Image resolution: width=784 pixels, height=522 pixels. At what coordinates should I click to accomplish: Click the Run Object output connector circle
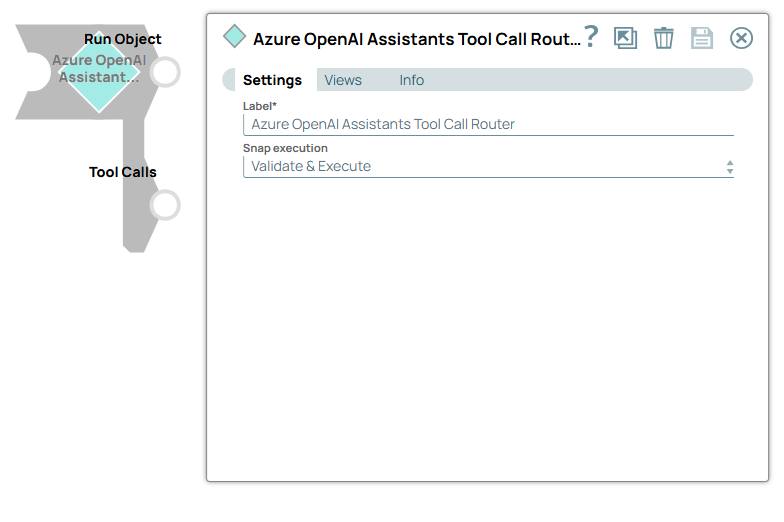pos(164,72)
